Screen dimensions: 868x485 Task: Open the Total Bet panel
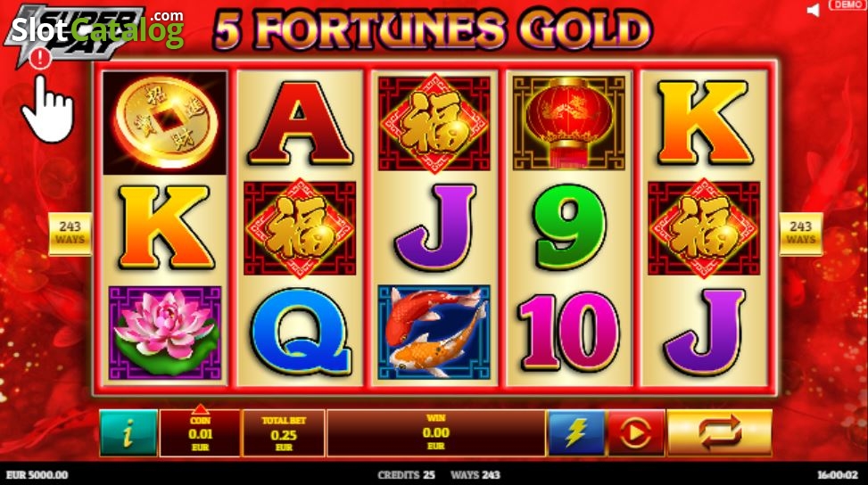coord(284,433)
